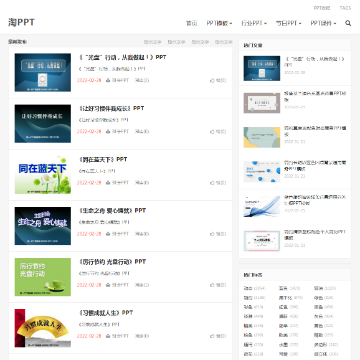Like the 《同在蓝天下》PPT post with thumbs-up

(212, 183)
